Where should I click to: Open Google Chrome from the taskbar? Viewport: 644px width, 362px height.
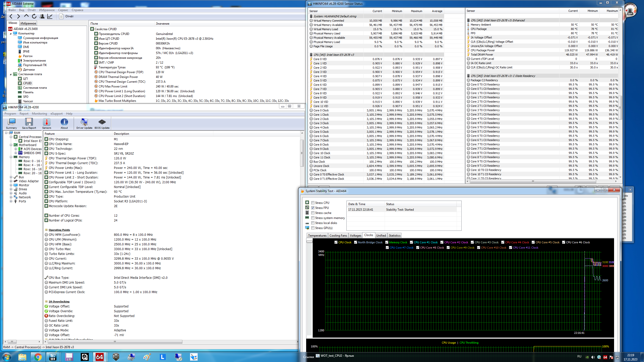coord(38,357)
